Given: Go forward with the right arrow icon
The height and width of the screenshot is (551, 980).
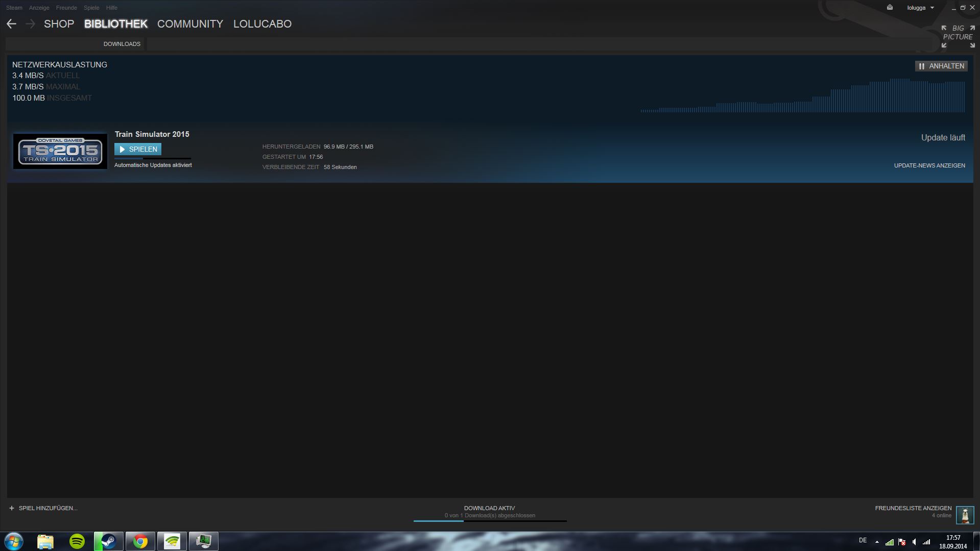Looking at the screenshot, I should pyautogui.click(x=30, y=24).
